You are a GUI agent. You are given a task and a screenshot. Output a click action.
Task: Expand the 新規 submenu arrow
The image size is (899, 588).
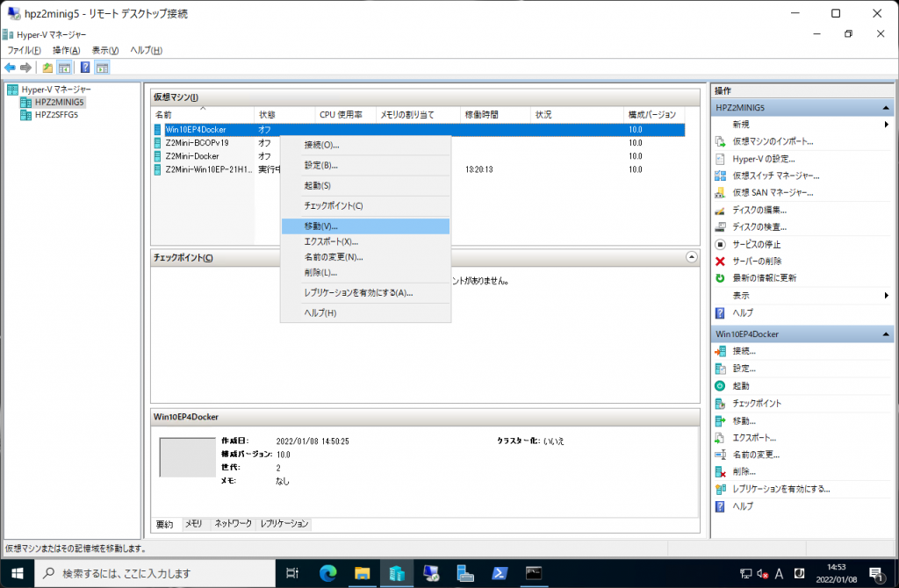click(887, 125)
